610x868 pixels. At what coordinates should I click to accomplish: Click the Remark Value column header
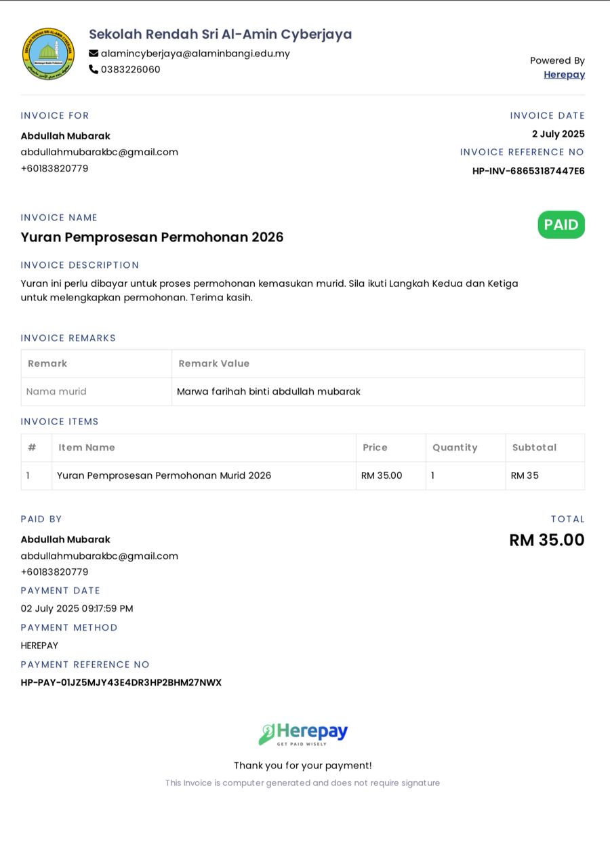pos(213,363)
